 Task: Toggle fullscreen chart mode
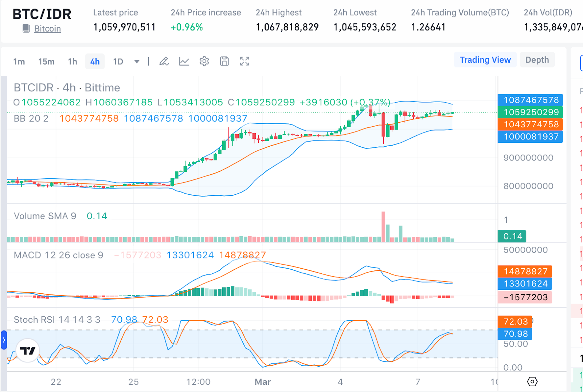(244, 62)
